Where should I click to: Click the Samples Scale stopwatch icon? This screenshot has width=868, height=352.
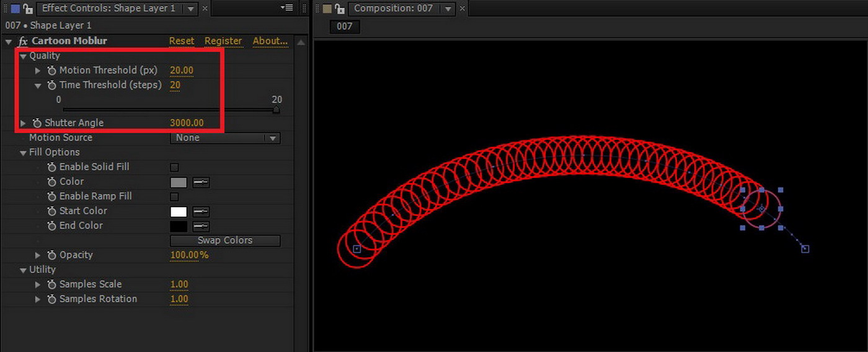tap(52, 284)
